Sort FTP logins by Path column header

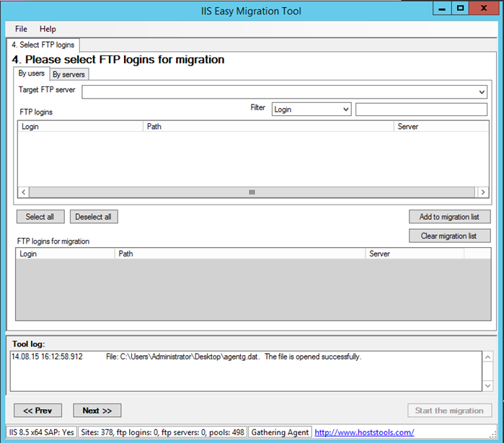pos(268,127)
